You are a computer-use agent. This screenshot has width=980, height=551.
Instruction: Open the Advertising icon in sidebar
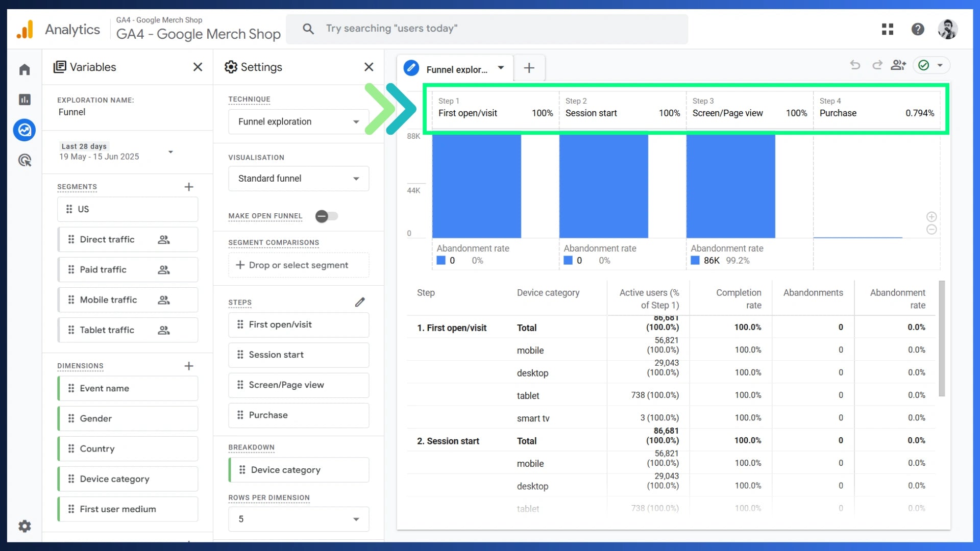(24, 161)
